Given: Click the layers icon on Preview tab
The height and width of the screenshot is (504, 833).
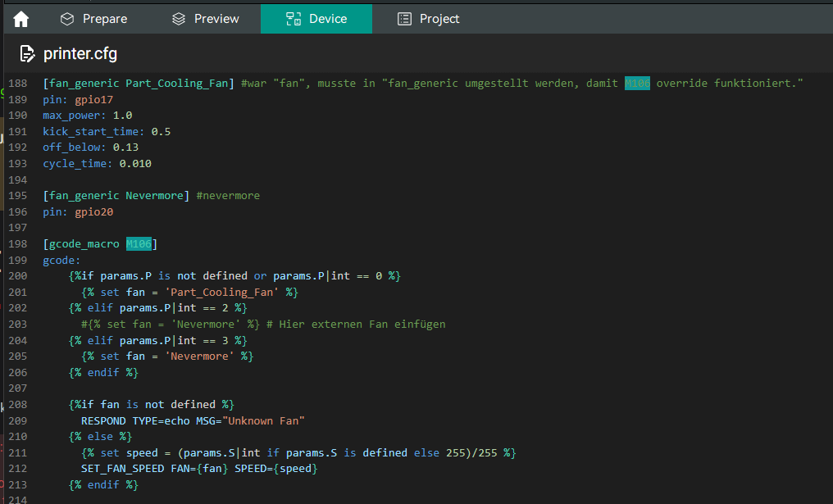Looking at the screenshot, I should pyautogui.click(x=179, y=19).
